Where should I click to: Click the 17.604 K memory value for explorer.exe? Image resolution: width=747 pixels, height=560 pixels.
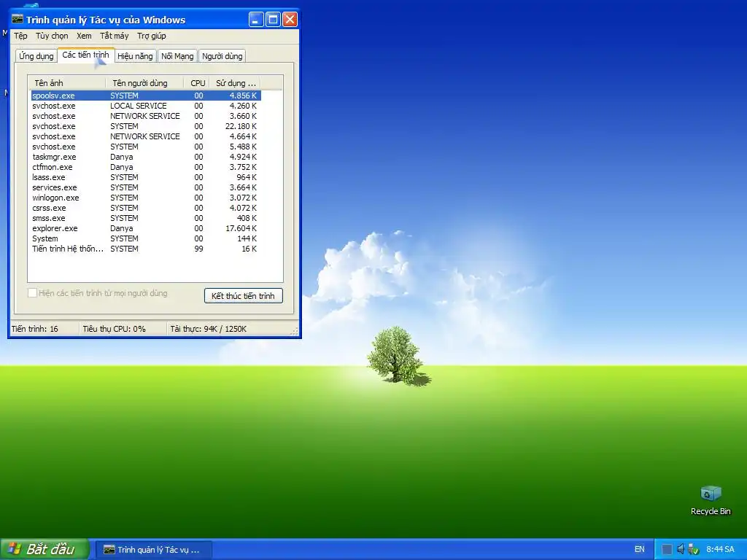click(241, 228)
